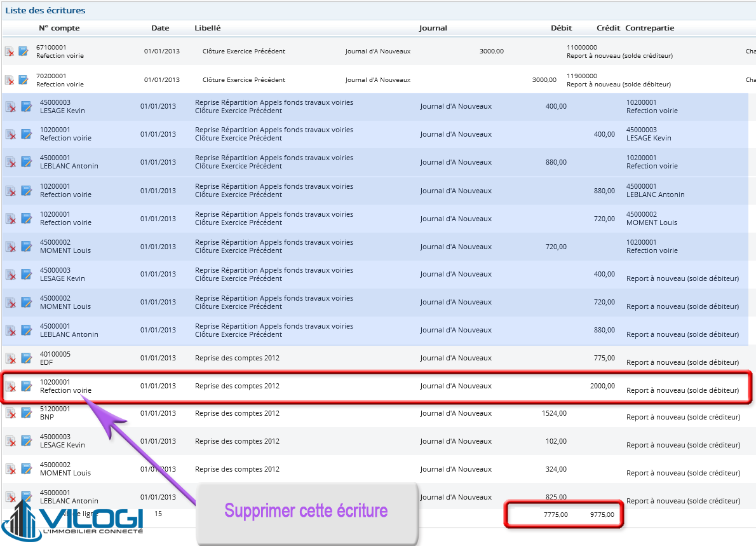Image resolution: width=756 pixels, height=546 pixels.
Task: Edit LEBLANC Antonin entry with débit 880,00
Action: pos(27,161)
